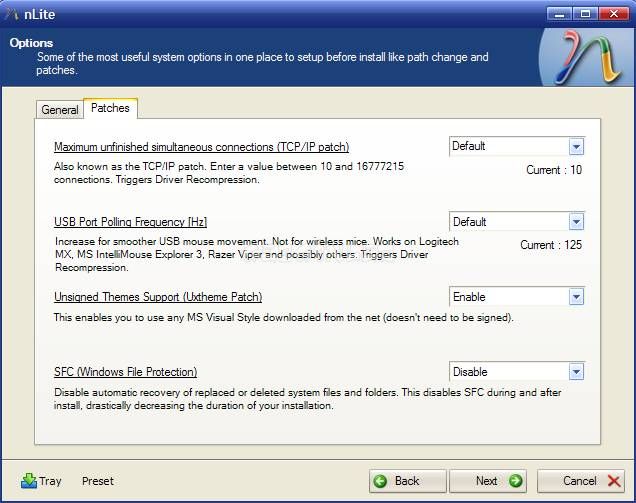Expand the SFC Windows File Protection dropdown
636x503 pixels.
(x=576, y=372)
